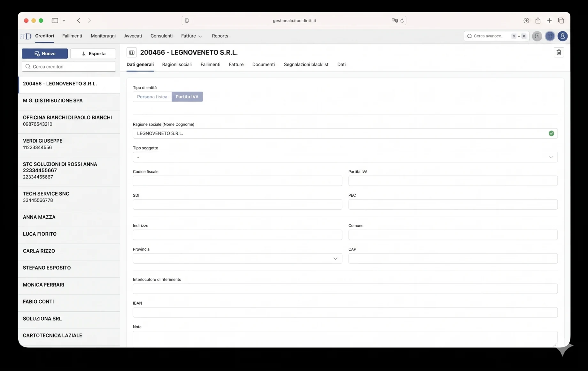Screen dimensions: 588x371
Task: Switch to the Ragioni sociali tab
Action: click(x=177, y=64)
